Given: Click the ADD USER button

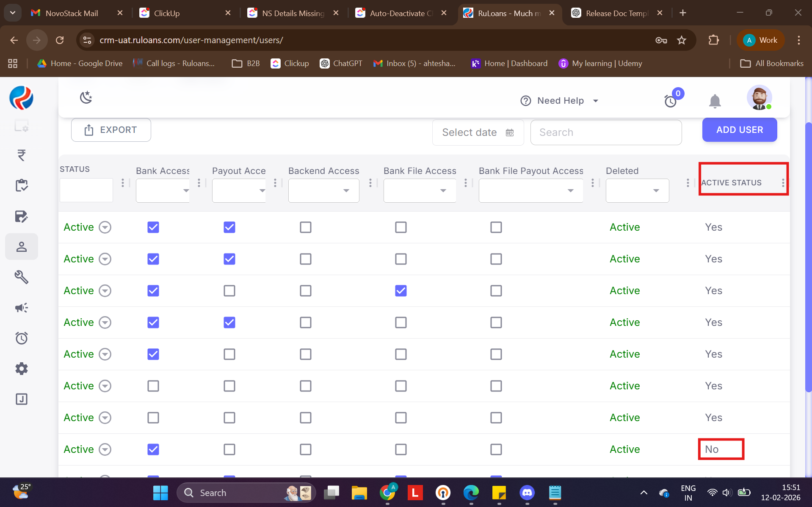Looking at the screenshot, I should coord(739,130).
